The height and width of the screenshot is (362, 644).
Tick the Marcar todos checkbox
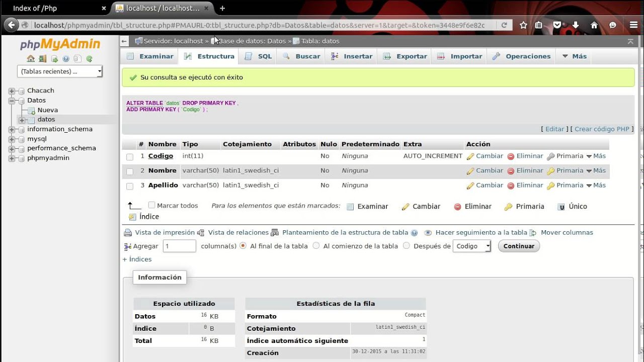(151, 205)
